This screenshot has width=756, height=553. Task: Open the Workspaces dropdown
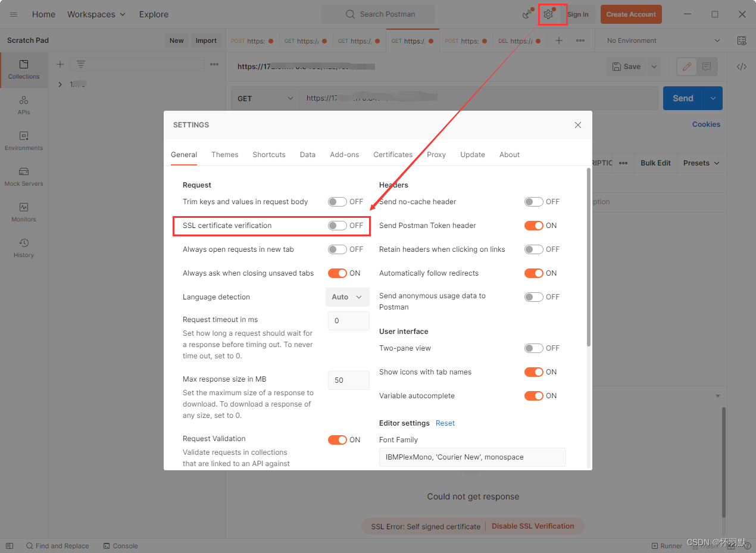(96, 14)
